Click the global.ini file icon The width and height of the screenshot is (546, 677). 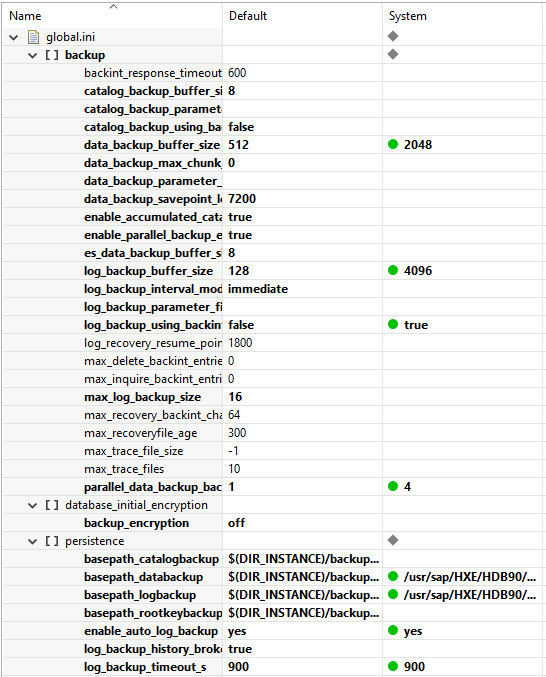point(33,37)
